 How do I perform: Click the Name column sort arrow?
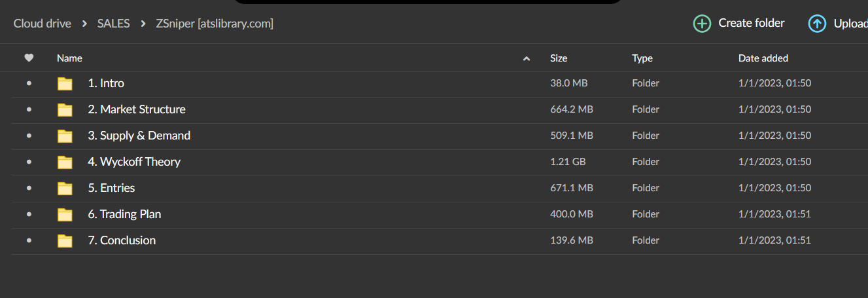(527, 59)
